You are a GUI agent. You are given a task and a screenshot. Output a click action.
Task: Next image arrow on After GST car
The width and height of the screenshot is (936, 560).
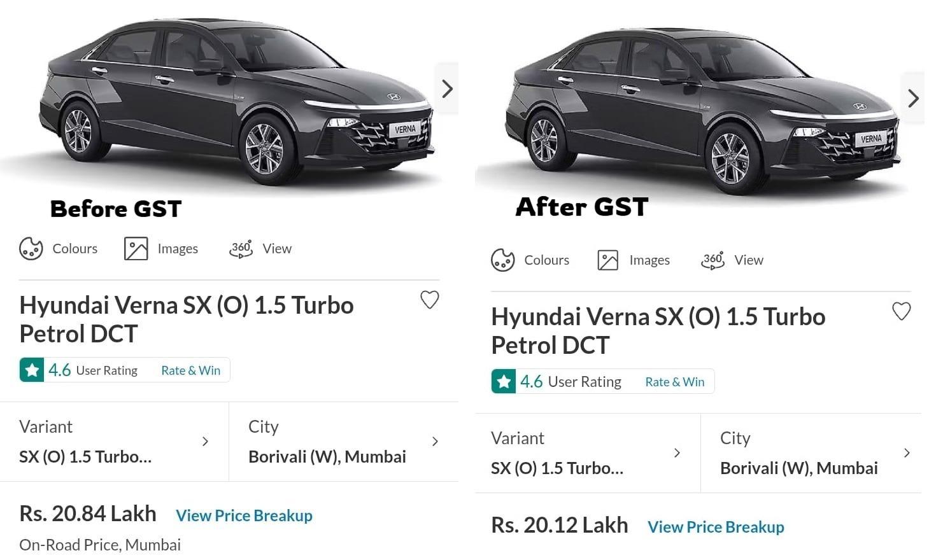(913, 98)
